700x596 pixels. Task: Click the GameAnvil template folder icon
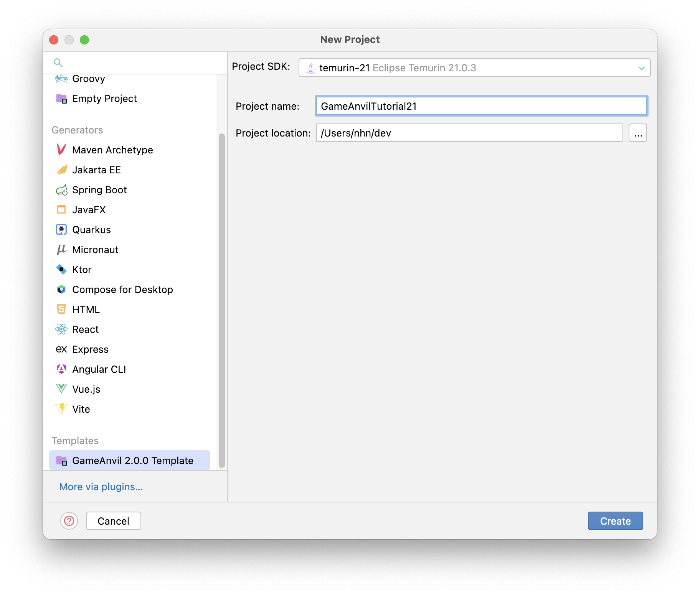(x=61, y=461)
